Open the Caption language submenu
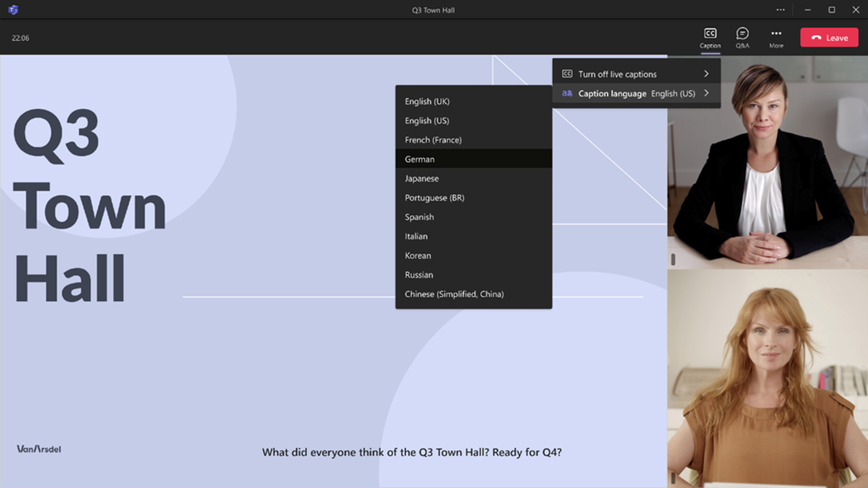Screen dimensions: 868x488 [636, 93]
